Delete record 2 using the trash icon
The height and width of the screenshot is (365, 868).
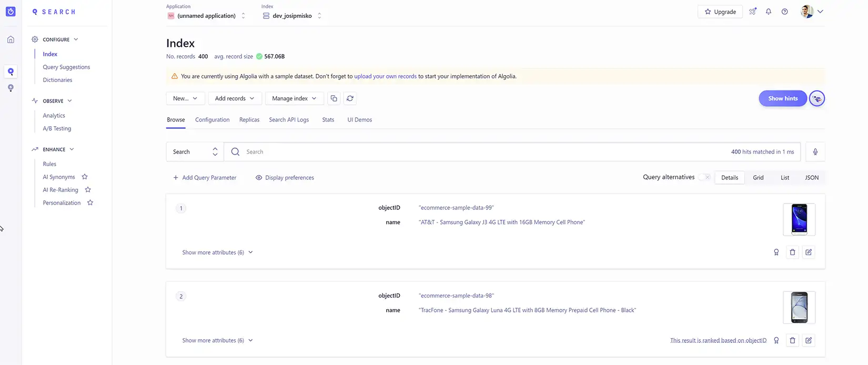[x=792, y=340]
